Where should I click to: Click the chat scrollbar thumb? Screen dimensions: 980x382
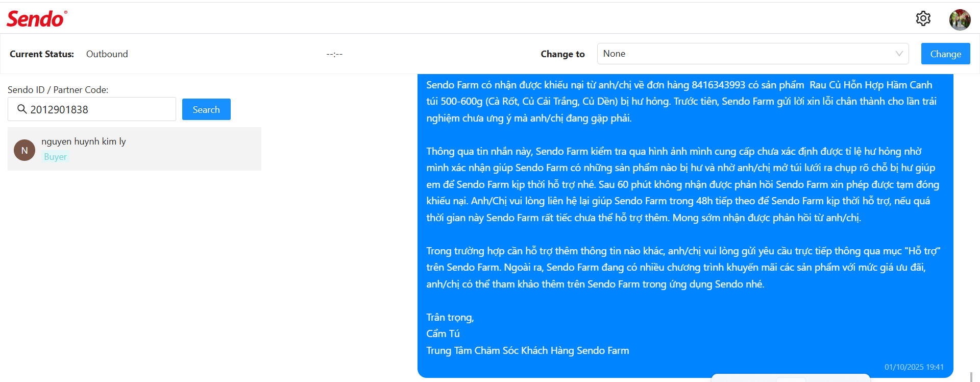(x=971, y=377)
